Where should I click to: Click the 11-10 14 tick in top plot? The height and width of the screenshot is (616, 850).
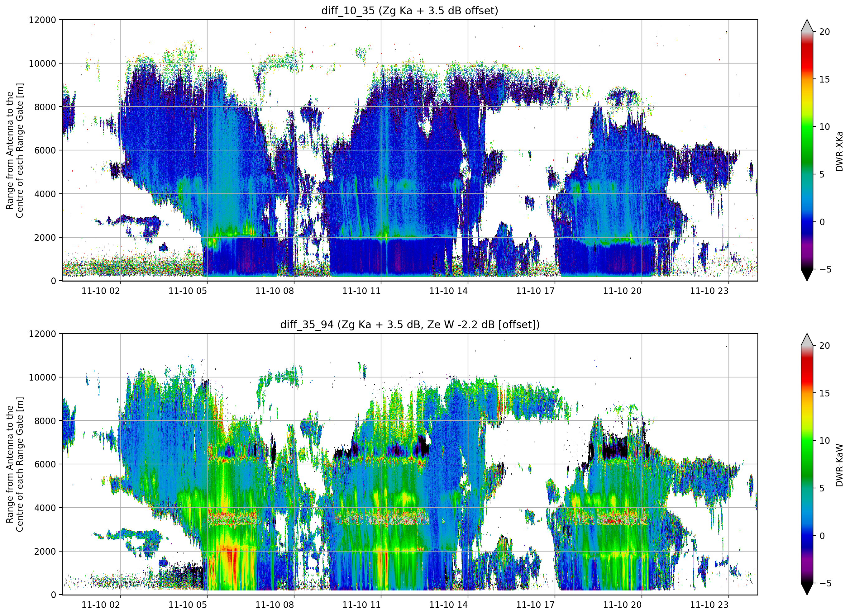(x=449, y=291)
